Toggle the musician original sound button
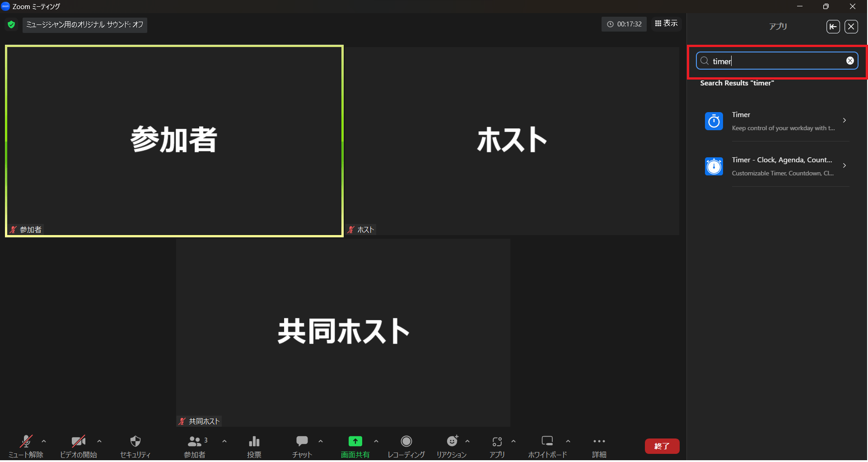This screenshot has width=868, height=462. (x=85, y=24)
